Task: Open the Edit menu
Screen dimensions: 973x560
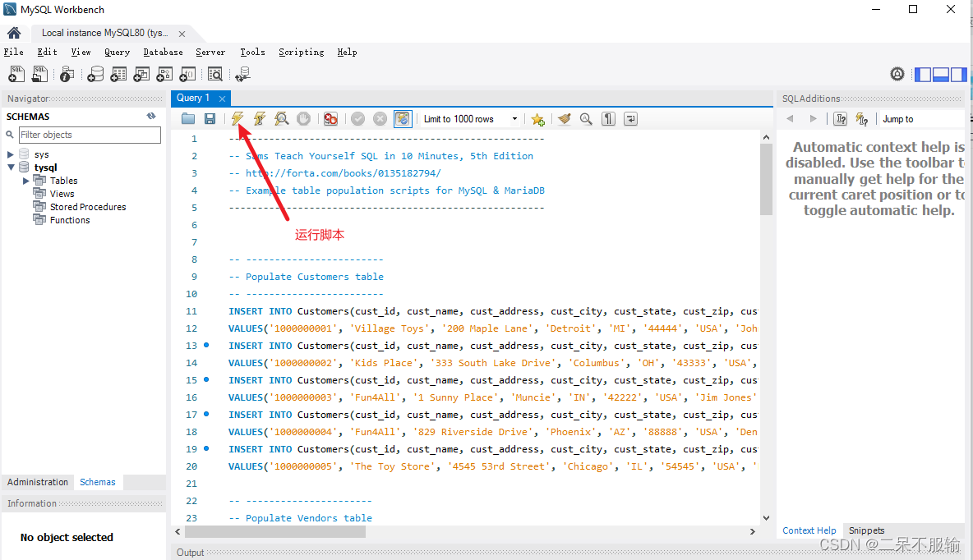Action: [x=47, y=52]
